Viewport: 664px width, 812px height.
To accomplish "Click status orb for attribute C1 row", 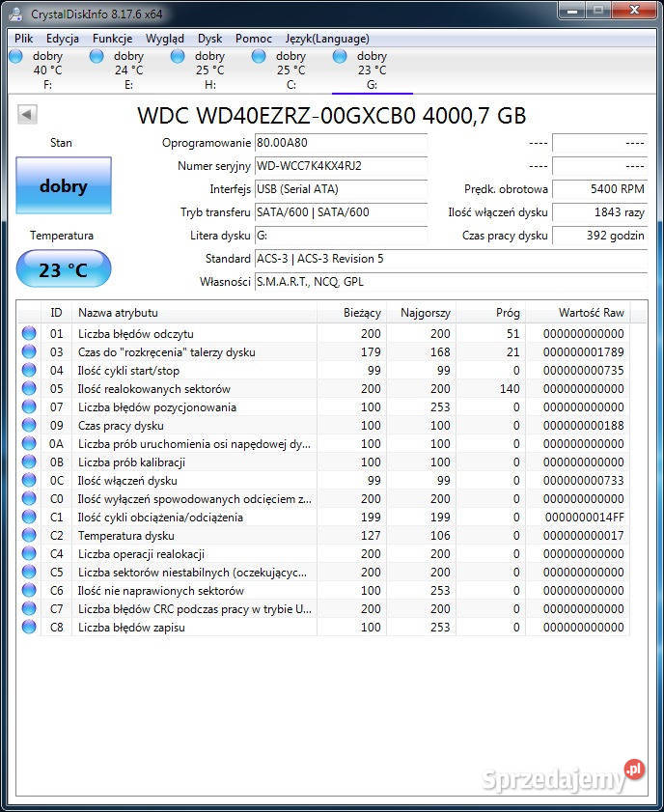I will click(x=29, y=517).
